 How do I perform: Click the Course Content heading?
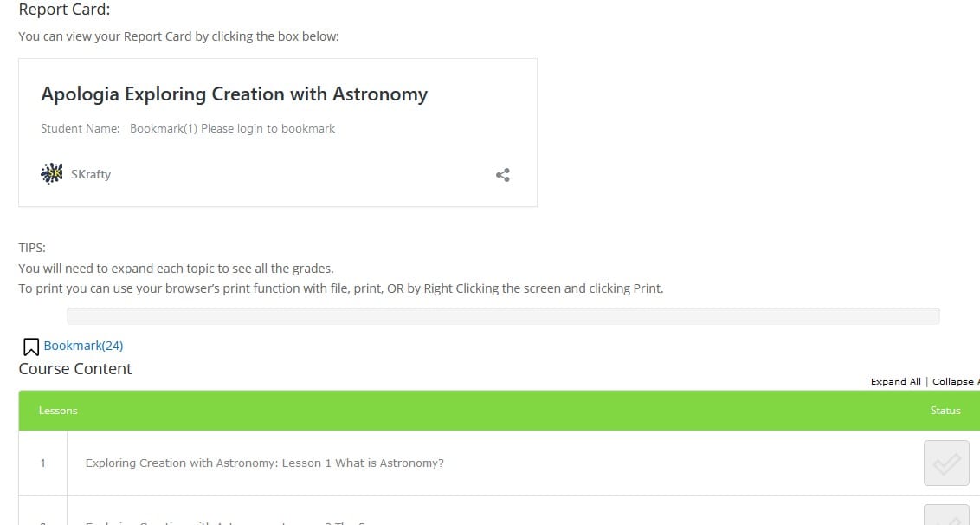point(75,368)
